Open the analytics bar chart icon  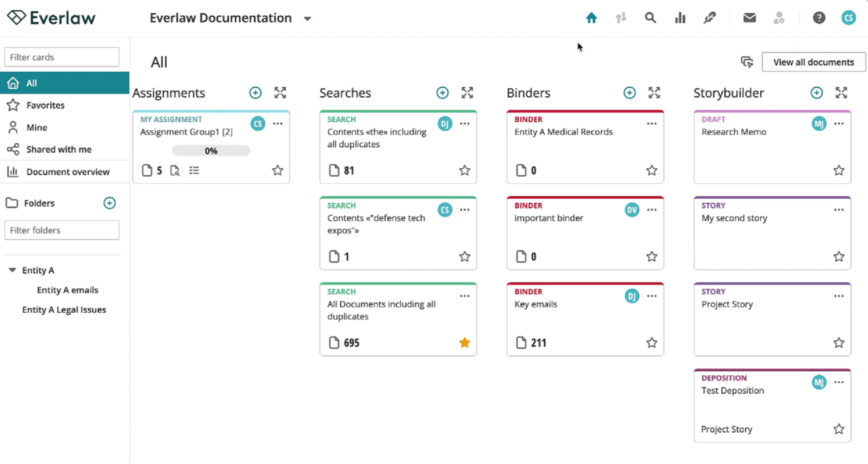680,18
